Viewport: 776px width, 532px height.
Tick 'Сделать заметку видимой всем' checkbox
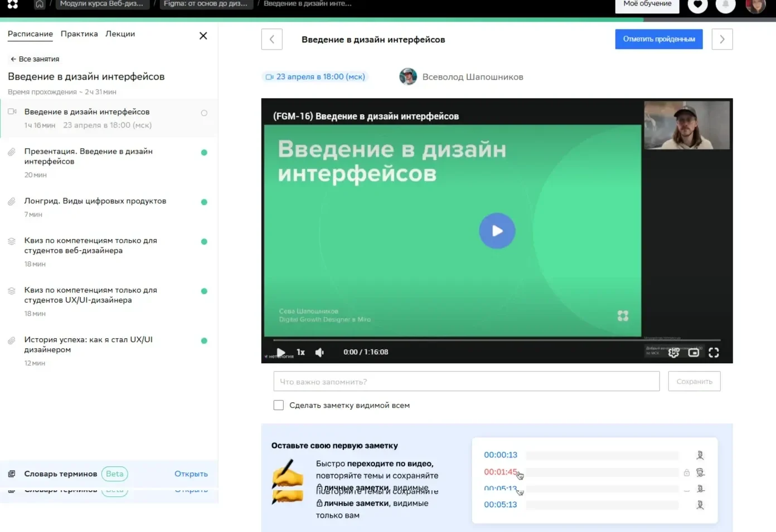(279, 405)
